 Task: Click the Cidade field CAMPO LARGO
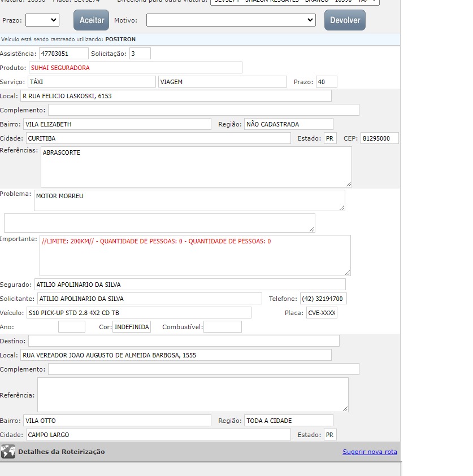click(158, 435)
